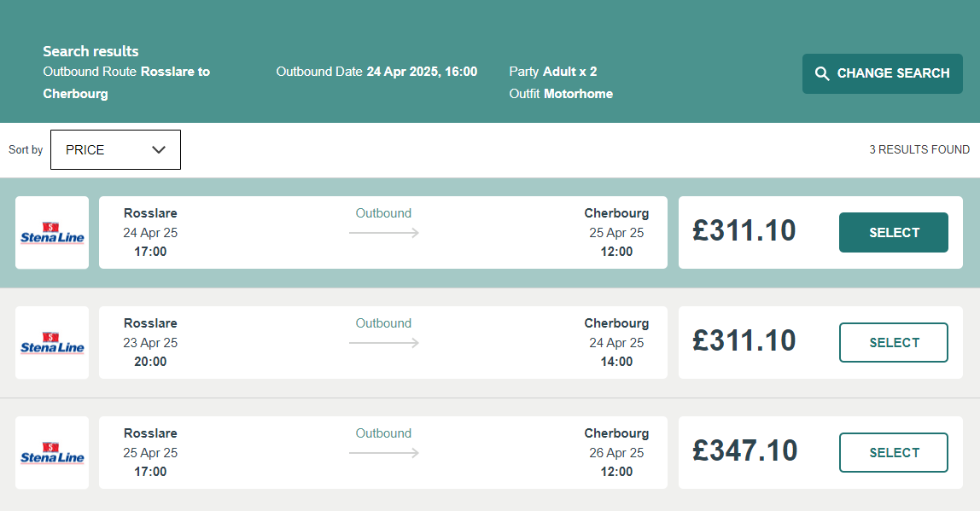Select the 23 Apr 20:00 Rosslare sailing

tap(893, 343)
